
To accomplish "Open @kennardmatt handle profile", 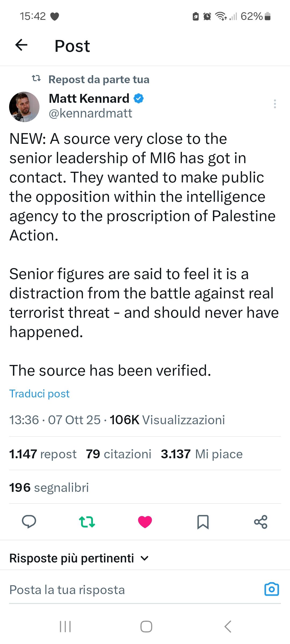I will 90,113.
